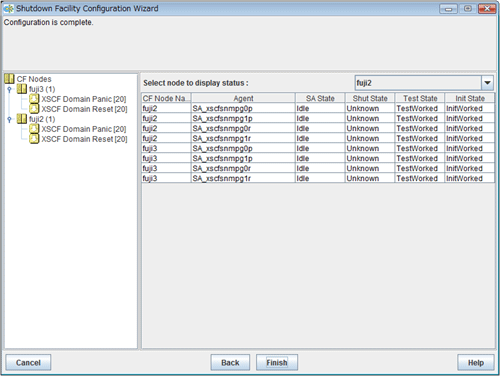Click XSCF Domain Panic icon under fuji2

coord(34,129)
